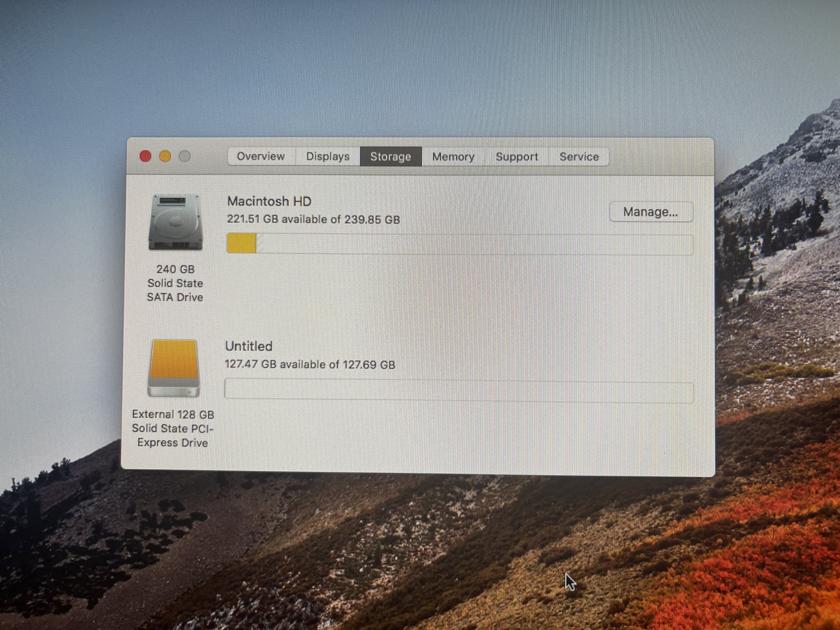840x630 pixels.
Task: Go to the Memory tab
Action: pyautogui.click(x=453, y=157)
